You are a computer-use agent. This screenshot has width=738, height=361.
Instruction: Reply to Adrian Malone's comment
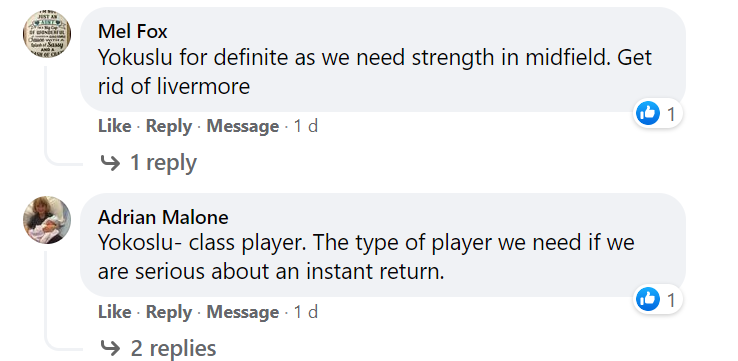click(x=169, y=312)
